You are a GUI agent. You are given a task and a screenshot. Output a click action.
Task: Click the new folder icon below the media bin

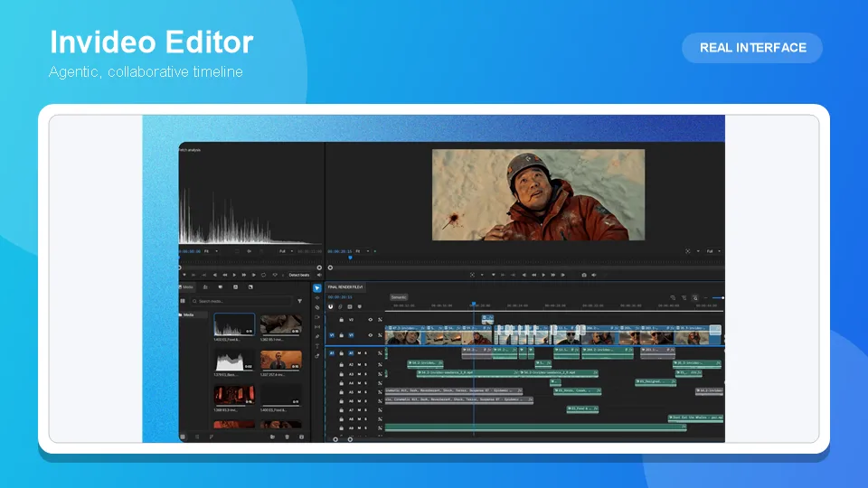272,436
